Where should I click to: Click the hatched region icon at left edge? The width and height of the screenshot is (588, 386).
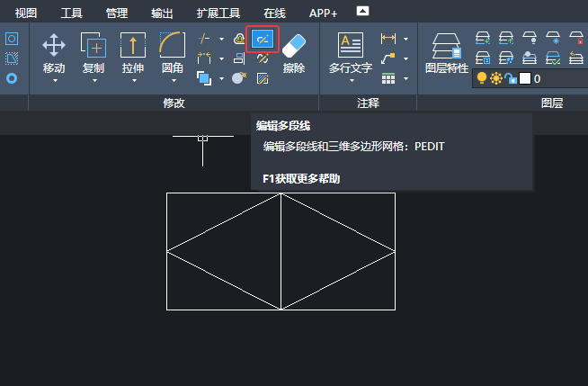pos(12,58)
